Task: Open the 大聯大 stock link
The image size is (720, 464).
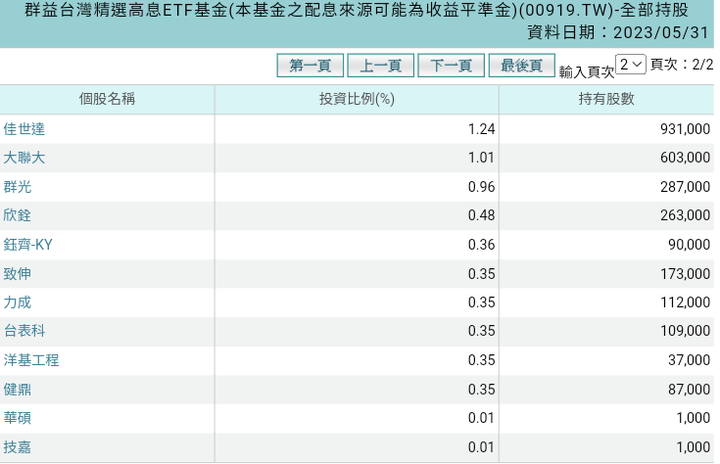Action: [24, 158]
